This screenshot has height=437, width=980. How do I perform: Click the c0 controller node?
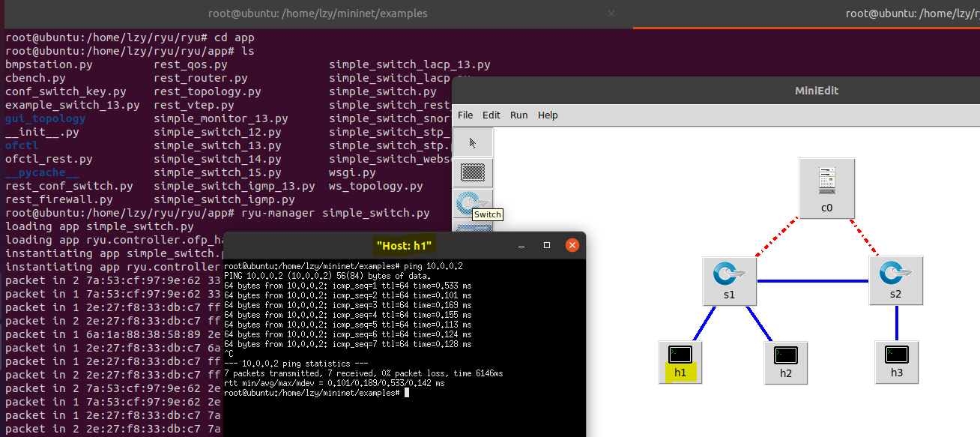(826, 187)
